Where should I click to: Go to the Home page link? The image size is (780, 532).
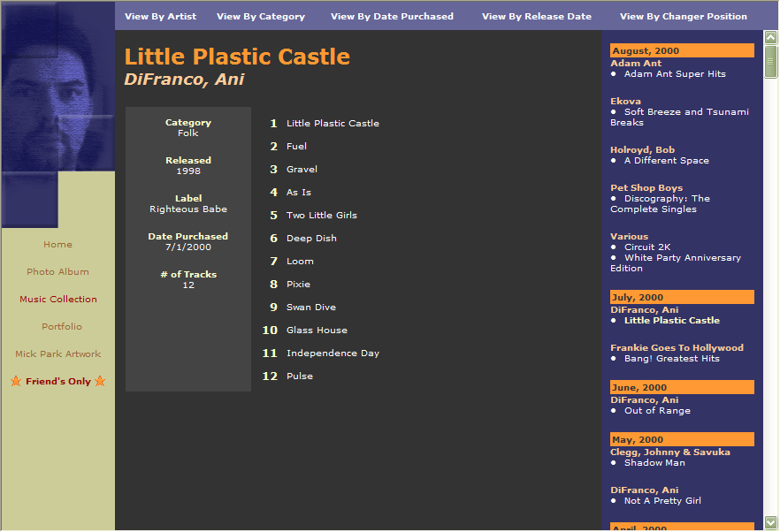pyautogui.click(x=57, y=245)
